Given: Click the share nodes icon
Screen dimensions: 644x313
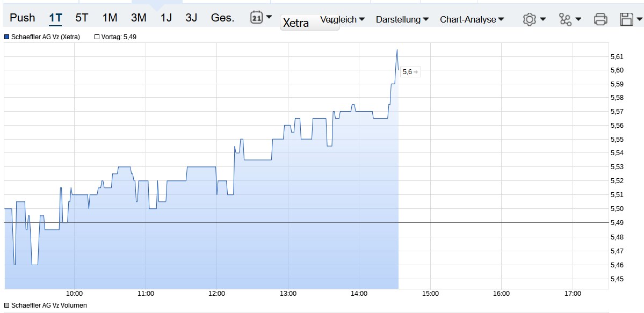Looking at the screenshot, I should 565,19.
